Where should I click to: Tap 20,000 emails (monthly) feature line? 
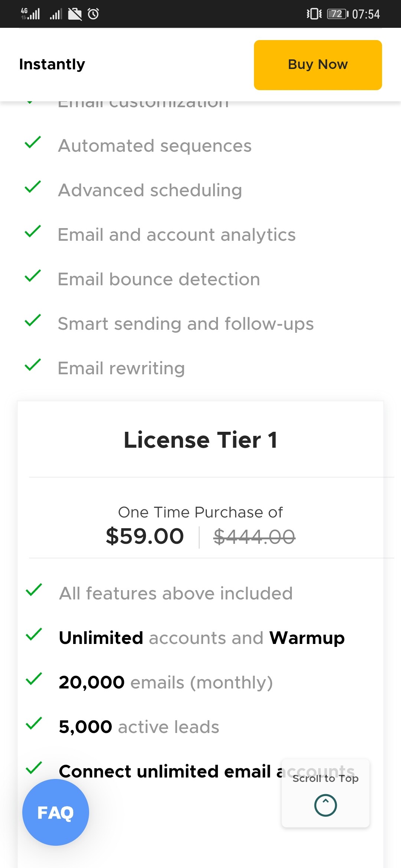[x=166, y=683]
